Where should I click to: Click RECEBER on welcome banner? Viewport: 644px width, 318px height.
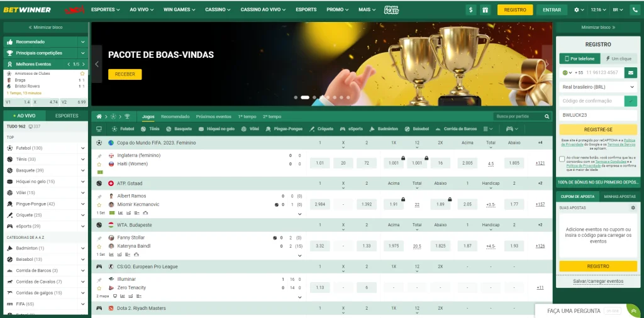pyautogui.click(x=125, y=74)
